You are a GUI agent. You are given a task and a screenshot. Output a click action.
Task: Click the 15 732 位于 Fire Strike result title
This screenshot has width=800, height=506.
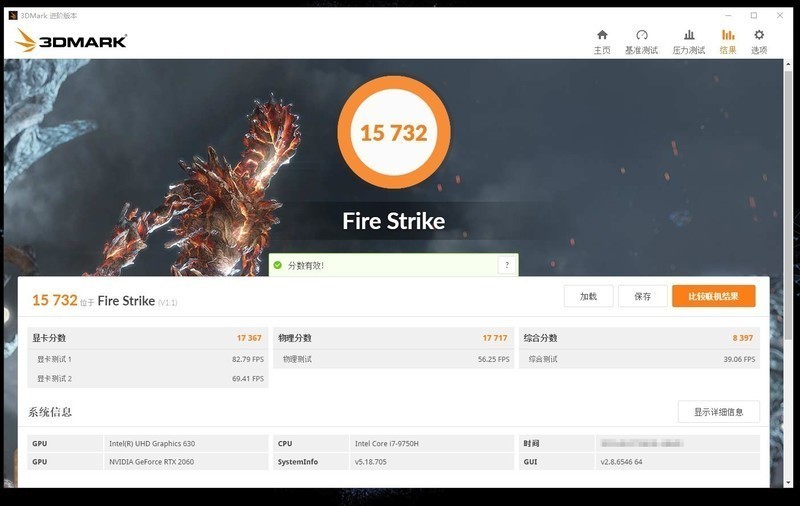click(105, 300)
